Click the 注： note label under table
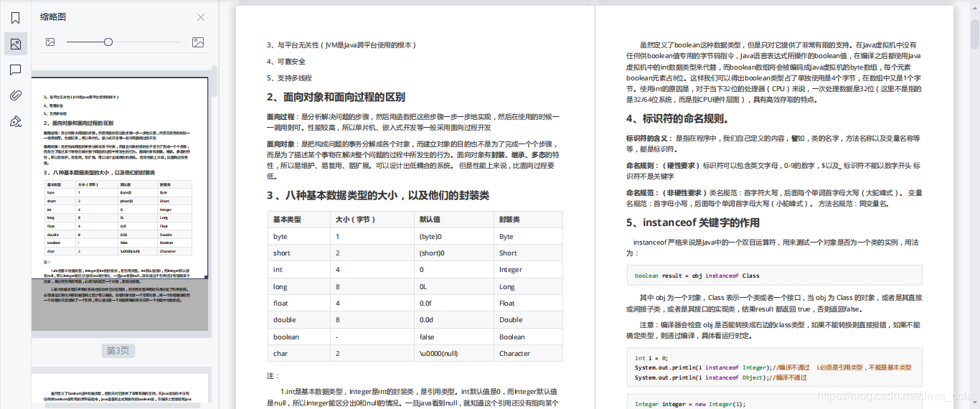Image resolution: width=980 pixels, height=409 pixels. tap(272, 375)
